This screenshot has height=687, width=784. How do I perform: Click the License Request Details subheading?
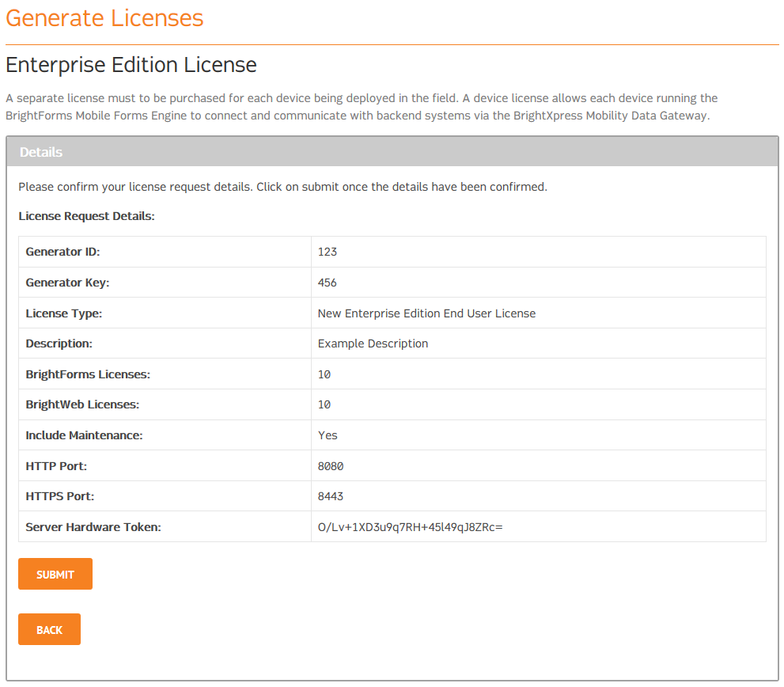pyautogui.click(x=86, y=216)
